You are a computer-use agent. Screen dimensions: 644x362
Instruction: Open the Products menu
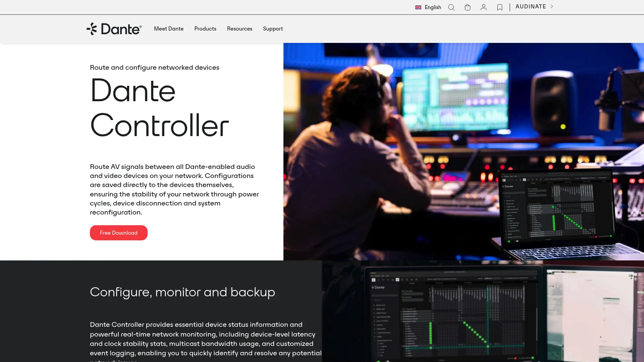[205, 29]
